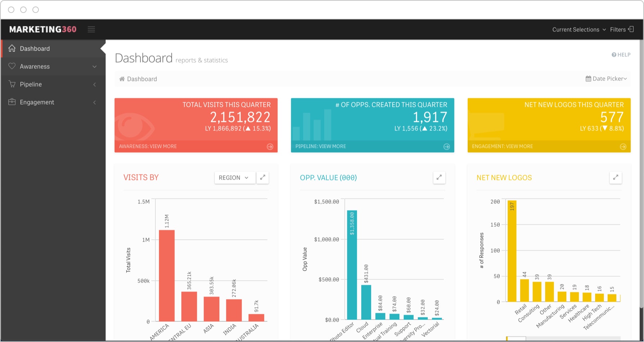
Task: Click the arrow icon on Awareness card
Action: (x=270, y=147)
